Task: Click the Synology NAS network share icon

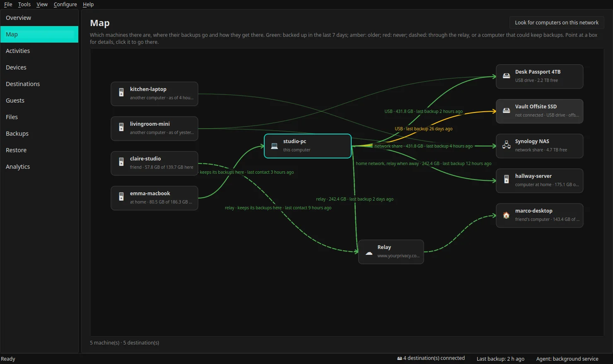Action: pos(506,145)
